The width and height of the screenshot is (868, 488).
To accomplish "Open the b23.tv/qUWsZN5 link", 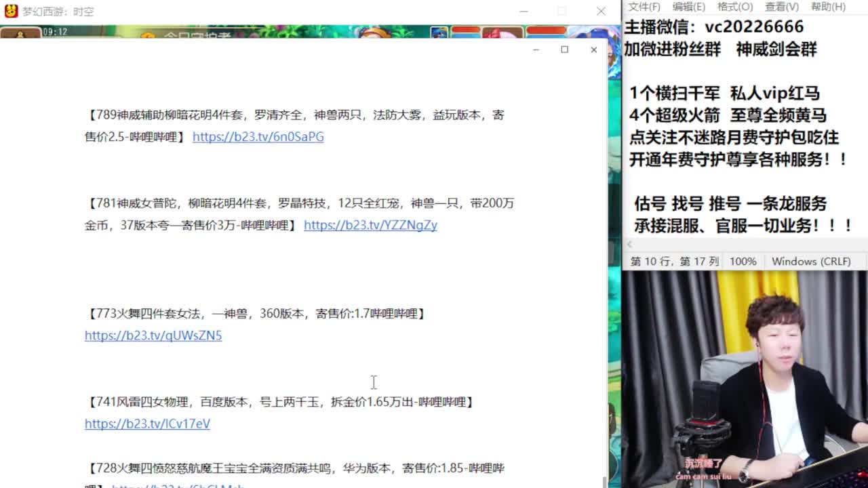I will tap(153, 335).
